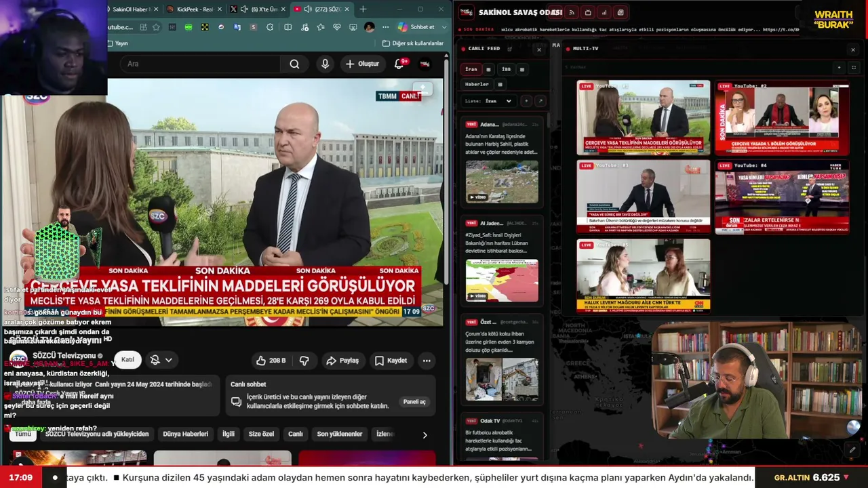This screenshot has height=488, width=868.
Task: Click the edit pencil icon near the webcam
Action: point(852,449)
